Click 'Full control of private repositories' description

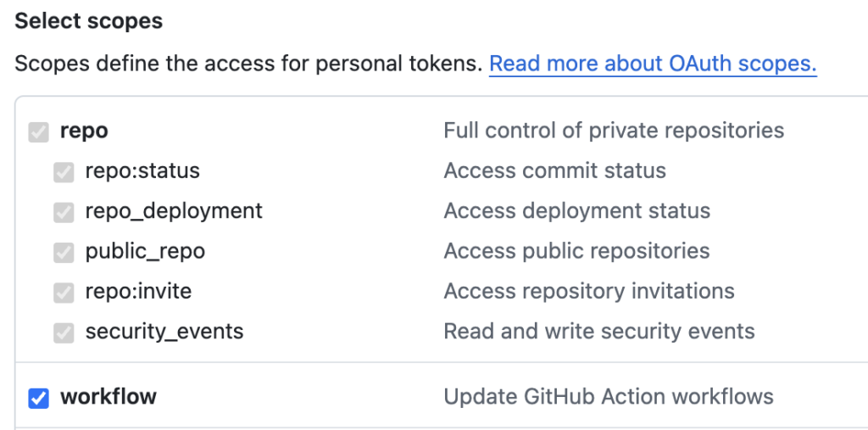614,131
